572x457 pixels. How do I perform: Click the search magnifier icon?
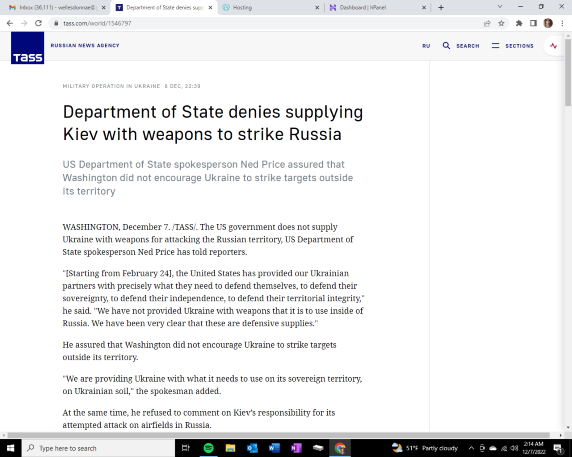[446, 46]
